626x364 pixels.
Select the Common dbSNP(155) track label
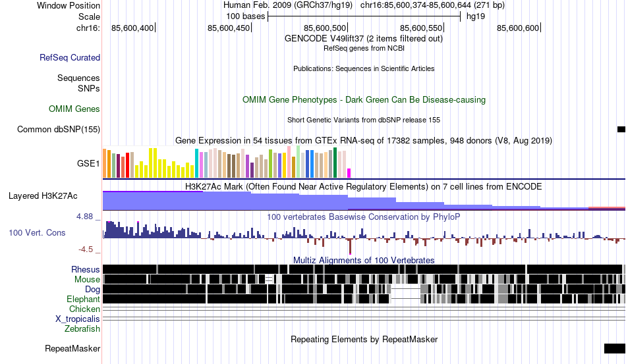[x=59, y=129]
